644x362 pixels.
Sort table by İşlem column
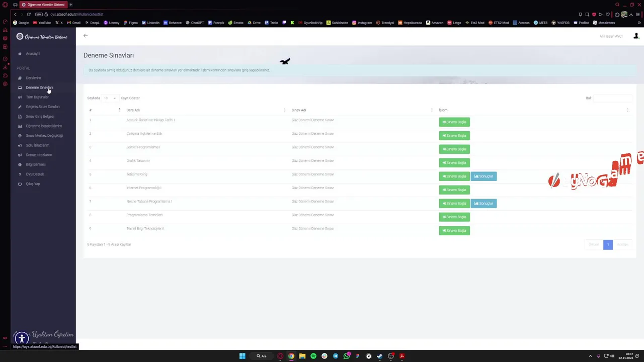coord(533,110)
